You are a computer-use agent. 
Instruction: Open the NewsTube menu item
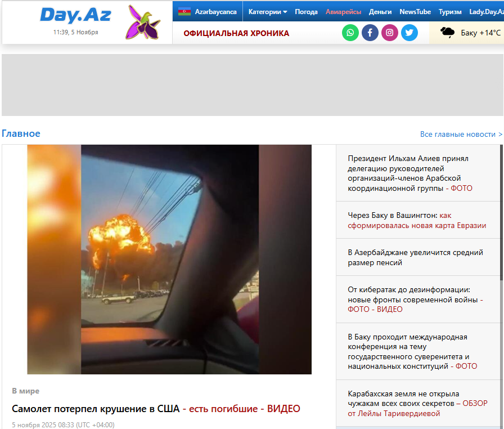415,11
